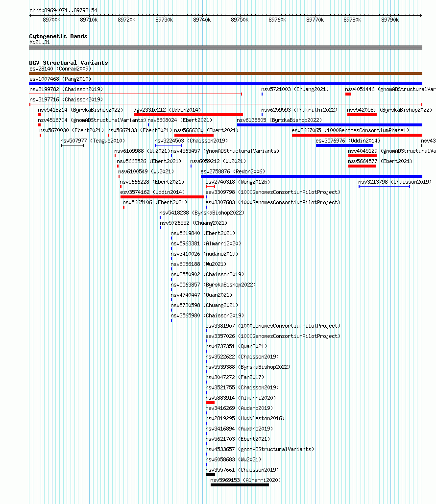Click the blue esv2758876 variant bar
The width and height of the screenshot is (436, 504).
[311, 176]
